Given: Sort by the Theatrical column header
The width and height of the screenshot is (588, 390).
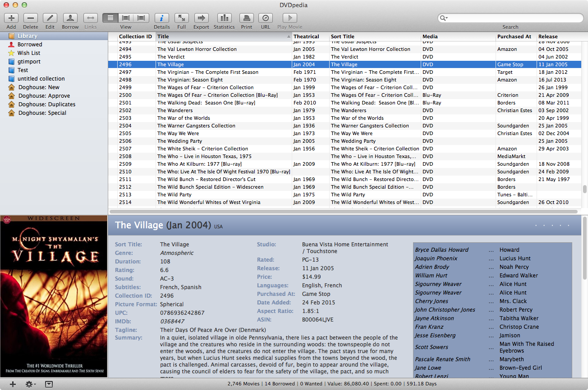Looking at the screenshot, I should click(310, 36).
